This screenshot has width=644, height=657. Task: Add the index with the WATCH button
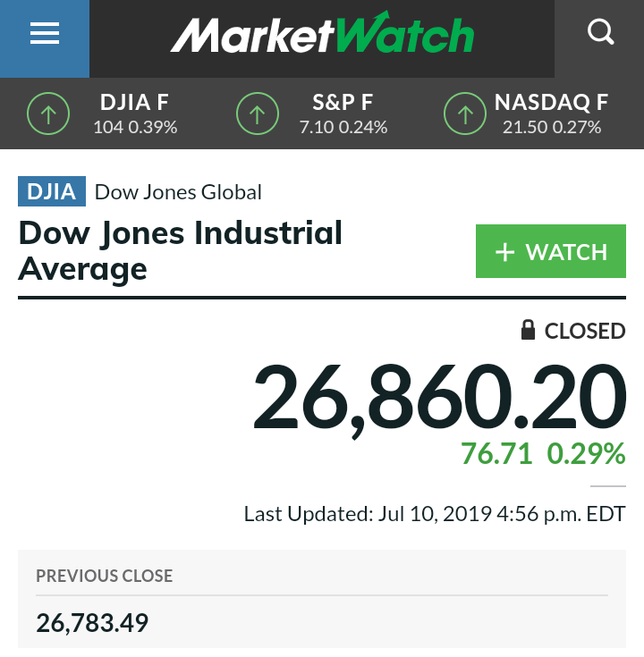click(x=550, y=252)
